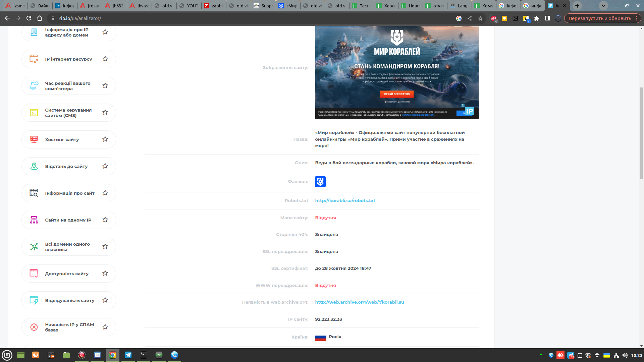Open the calculator from the taskbar
The height and width of the screenshot is (362, 644).
[51, 355]
